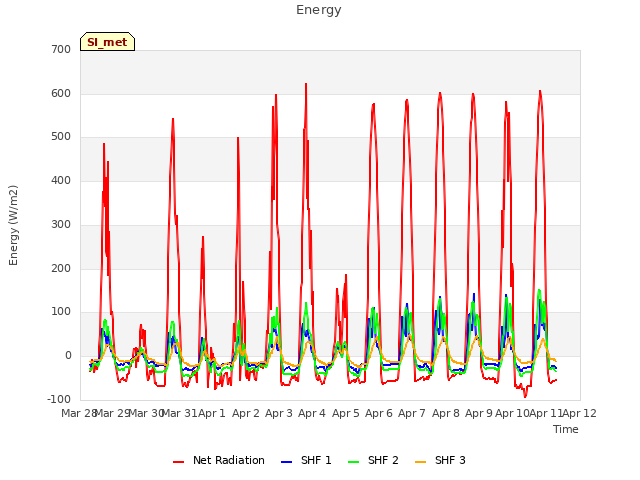Click the Apr 11 net radiation peak
Screen dimensions: 640x480
coord(540,91)
